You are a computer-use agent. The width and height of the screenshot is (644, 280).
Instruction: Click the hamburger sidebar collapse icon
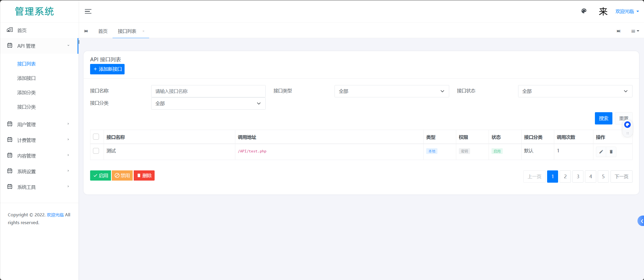pos(88,11)
